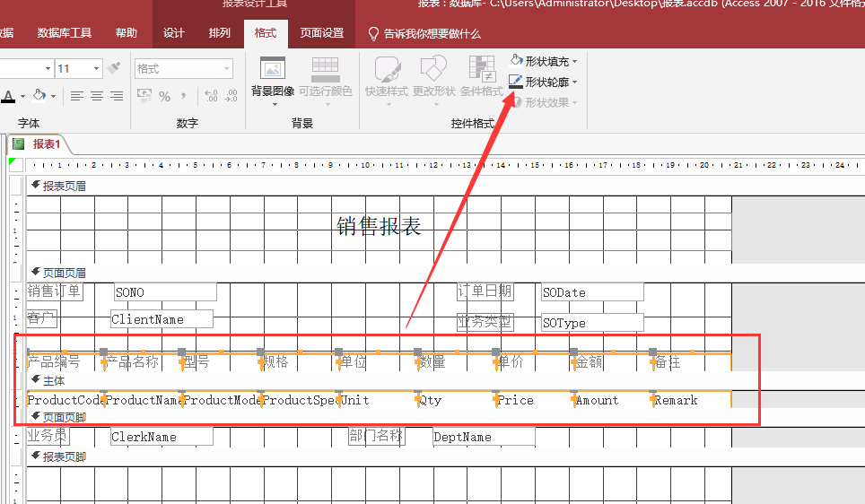865x504 pixels.
Task: Open the font name dropdown arrow
Action: (x=48, y=68)
